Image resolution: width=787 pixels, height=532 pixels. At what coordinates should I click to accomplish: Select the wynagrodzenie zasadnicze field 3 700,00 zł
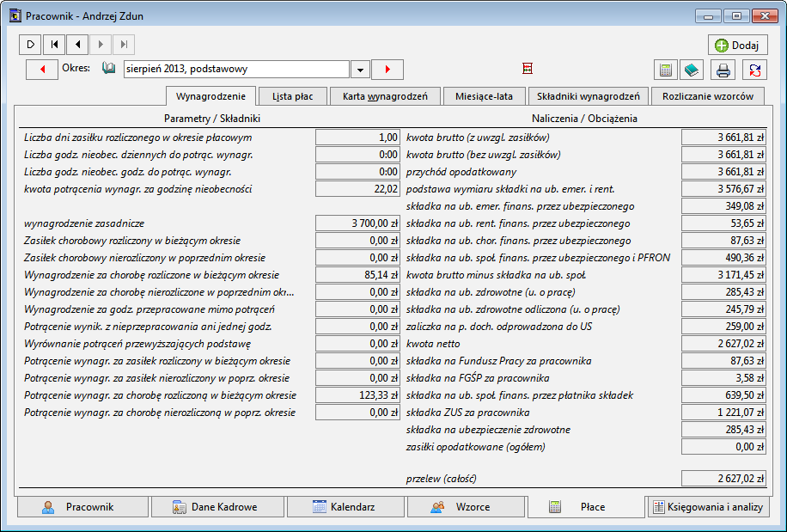coord(358,223)
